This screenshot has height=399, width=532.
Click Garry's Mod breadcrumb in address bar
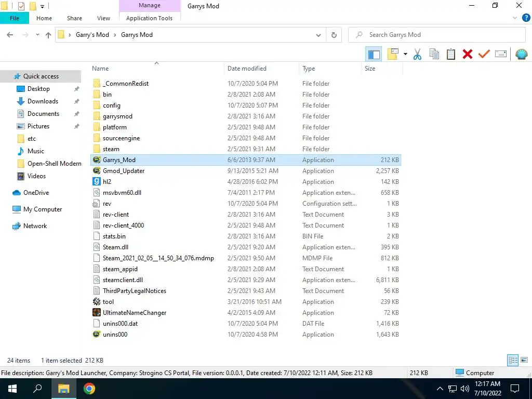coord(92,35)
